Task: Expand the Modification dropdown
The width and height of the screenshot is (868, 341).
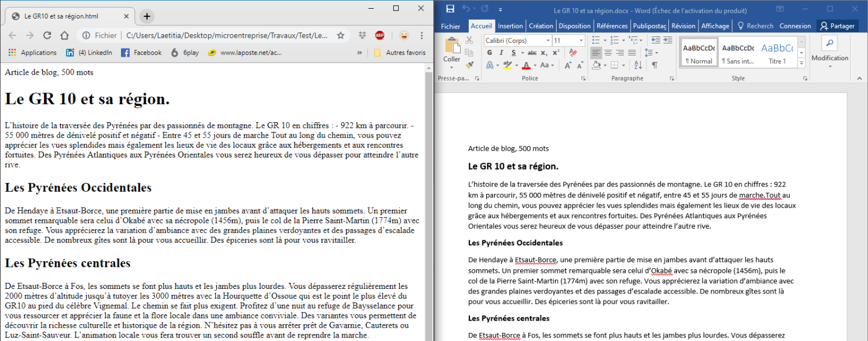Action: [x=829, y=67]
